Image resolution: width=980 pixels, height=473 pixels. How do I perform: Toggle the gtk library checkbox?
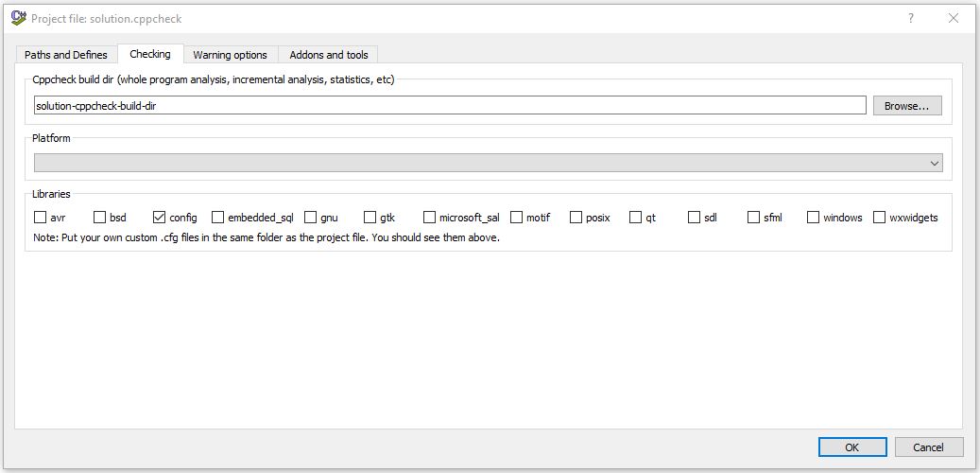click(370, 217)
